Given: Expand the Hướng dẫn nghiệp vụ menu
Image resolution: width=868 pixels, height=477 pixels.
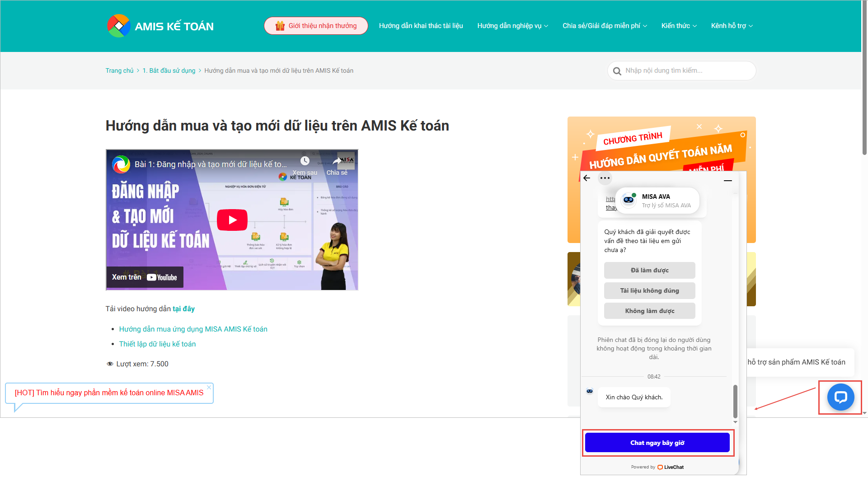Looking at the screenshot, I should pos(513,26).
